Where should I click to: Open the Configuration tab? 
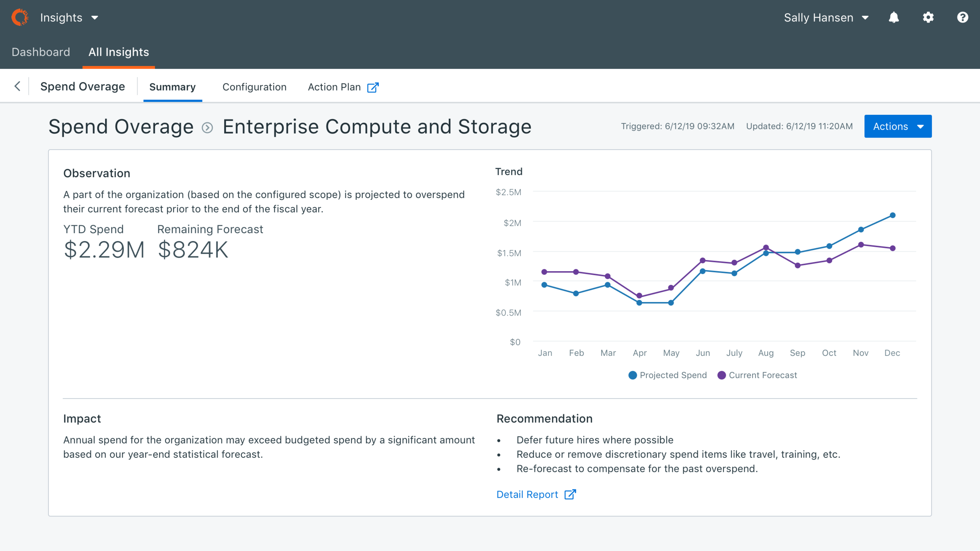tap(254, 87)
